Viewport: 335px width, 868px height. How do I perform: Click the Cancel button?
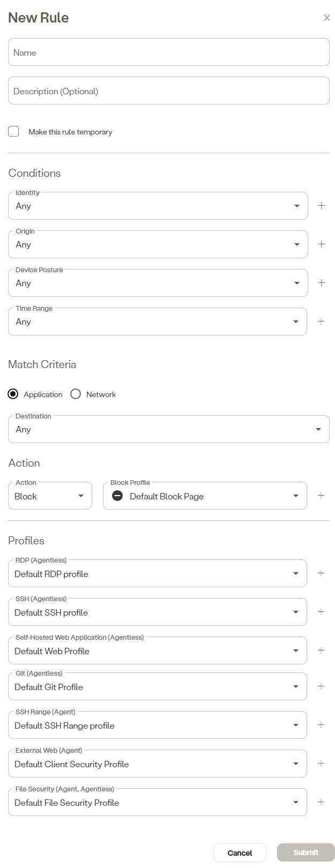coord(240,853)
